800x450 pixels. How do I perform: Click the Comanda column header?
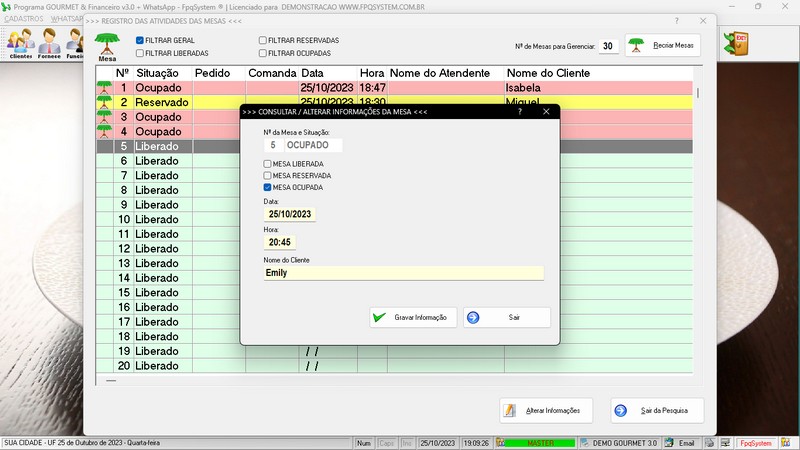272,73
